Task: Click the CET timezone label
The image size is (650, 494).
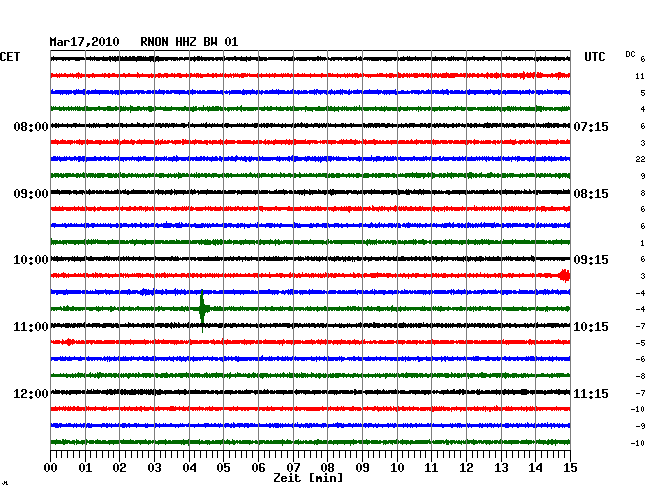Action: pos(10,56)
